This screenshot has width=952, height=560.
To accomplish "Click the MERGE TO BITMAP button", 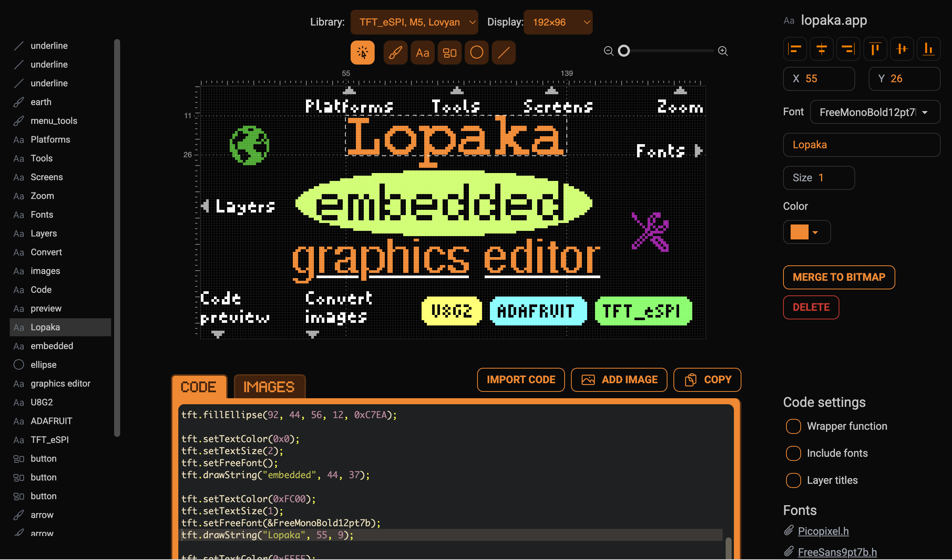I will pyautogui.click(x=839, y=277).
